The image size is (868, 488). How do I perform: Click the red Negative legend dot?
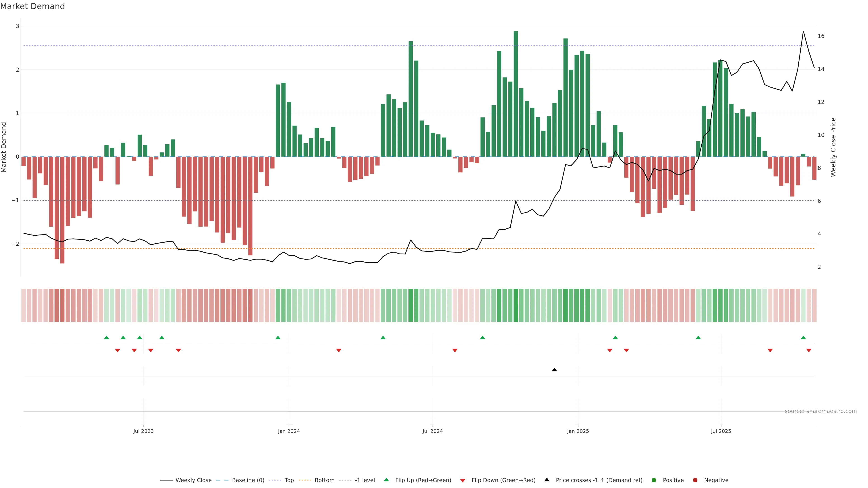pyautogui.click(x=695, y=480)
